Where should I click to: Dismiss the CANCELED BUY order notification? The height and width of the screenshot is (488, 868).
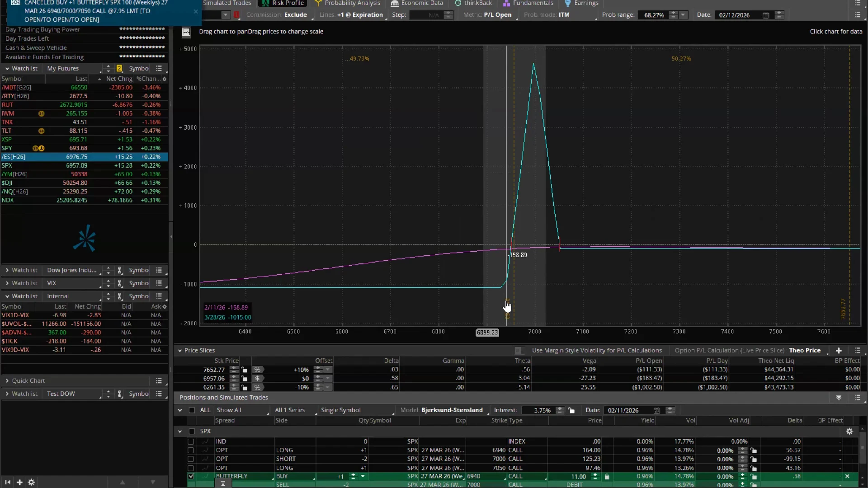pos(196,11)
